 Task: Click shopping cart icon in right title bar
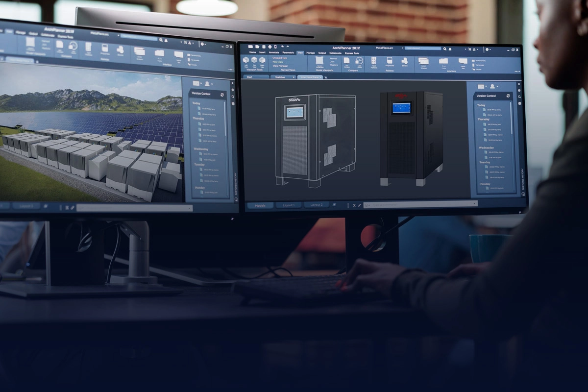click(x=470, y=49)
